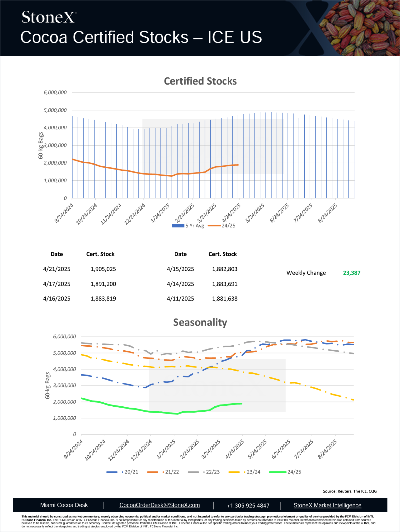400x532 pixels.
Task: Click the green Weekly Change value 23,387
Action: point(351,273)
